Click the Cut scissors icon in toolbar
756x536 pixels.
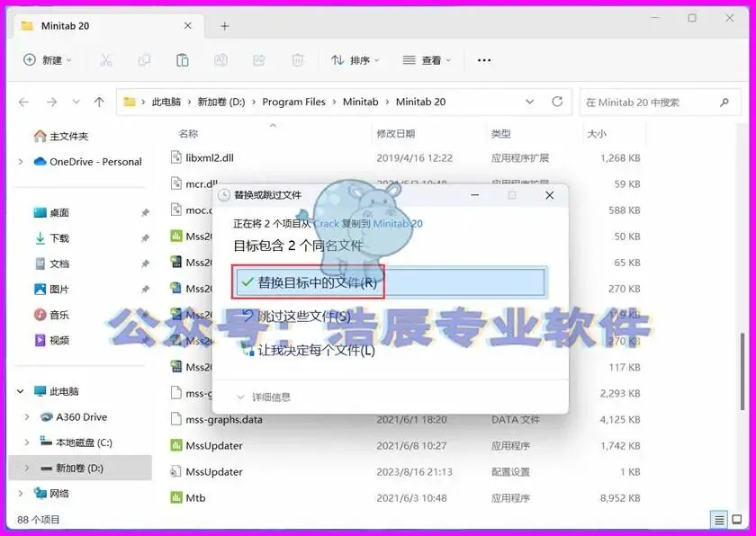coord(105,60)
